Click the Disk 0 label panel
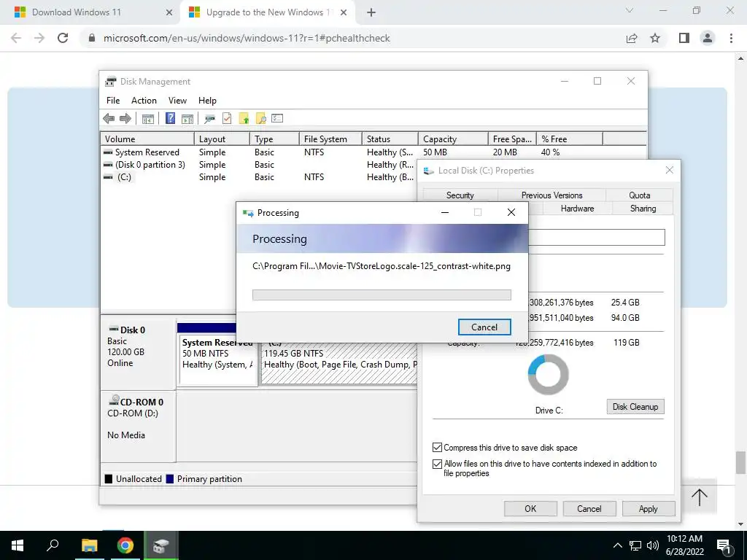747x560 pixels. (138, 351)
